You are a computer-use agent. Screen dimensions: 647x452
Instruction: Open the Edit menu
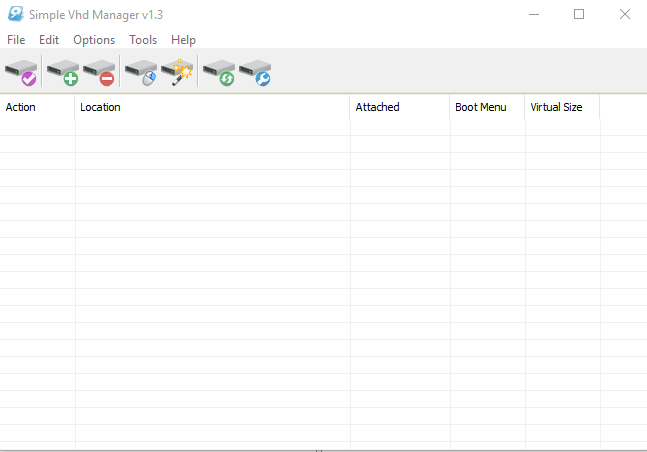(49, 40)
